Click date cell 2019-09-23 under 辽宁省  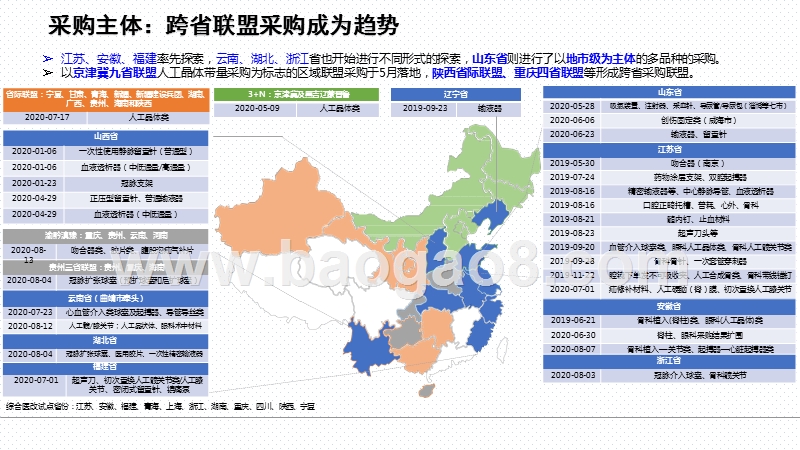click(425, 109)
